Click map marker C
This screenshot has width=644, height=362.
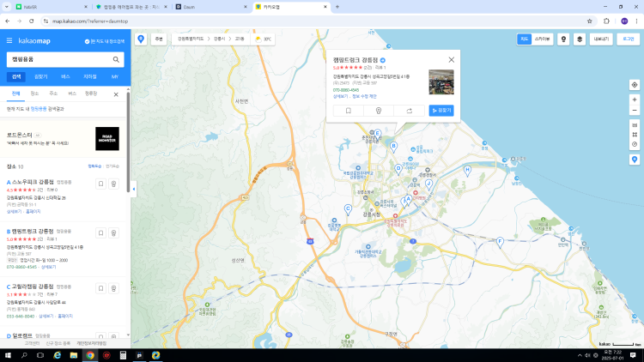tap(348, 209)
